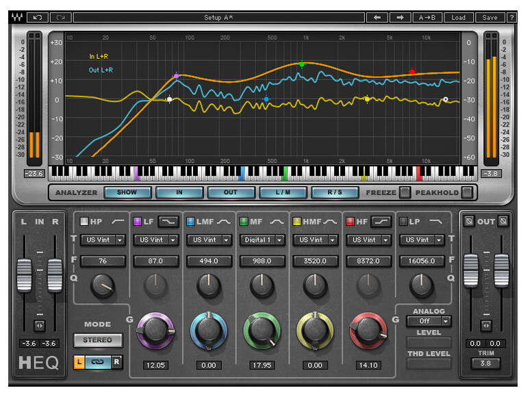Copy setup with A→B button
Screen dimensions: 532x399
[429, 17]
